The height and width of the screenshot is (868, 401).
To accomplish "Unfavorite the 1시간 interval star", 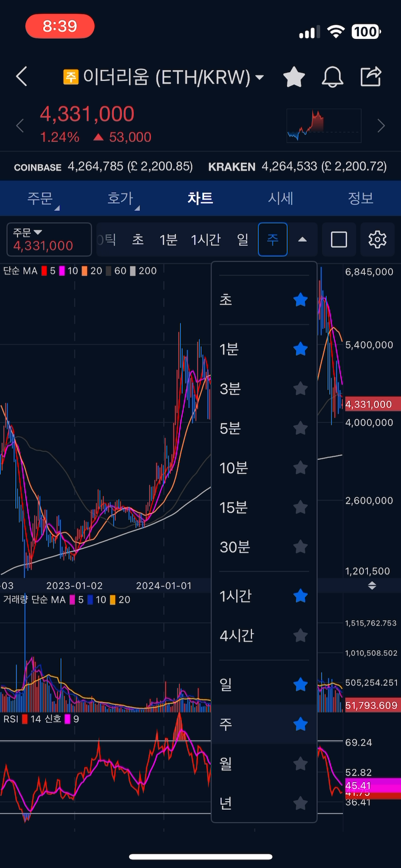I will (x=300, y=596).
